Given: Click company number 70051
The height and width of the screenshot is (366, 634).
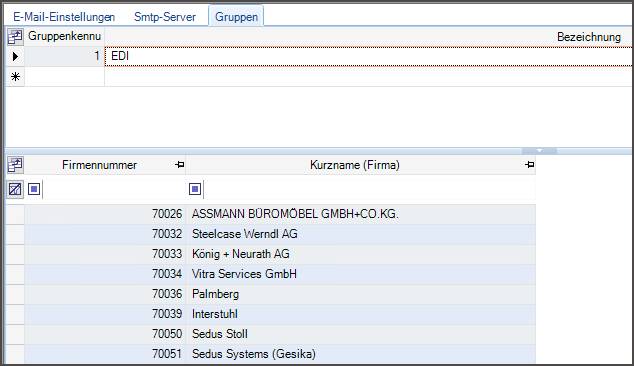Looking at the screenshot, I should (x=167, y=354).
